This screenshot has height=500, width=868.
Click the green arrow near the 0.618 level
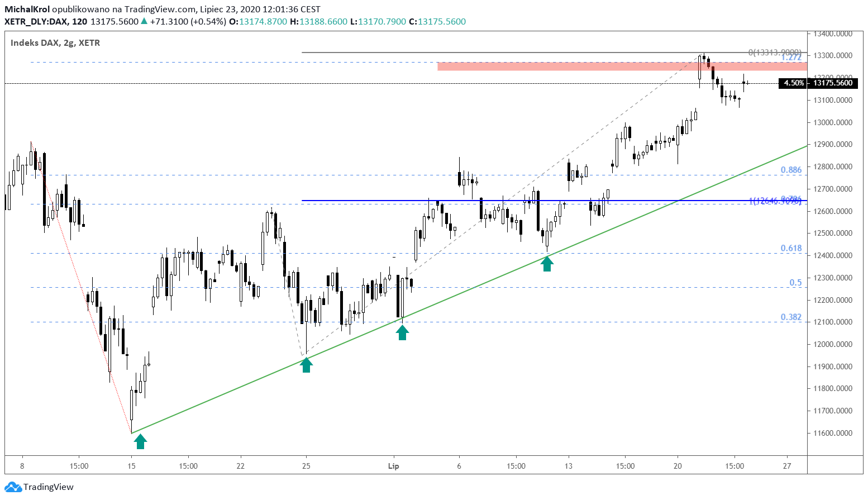(547, 264)
